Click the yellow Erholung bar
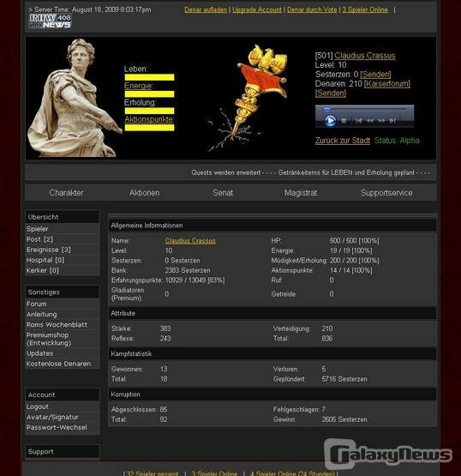Screen dimensions: 461x476 (149, 111)
